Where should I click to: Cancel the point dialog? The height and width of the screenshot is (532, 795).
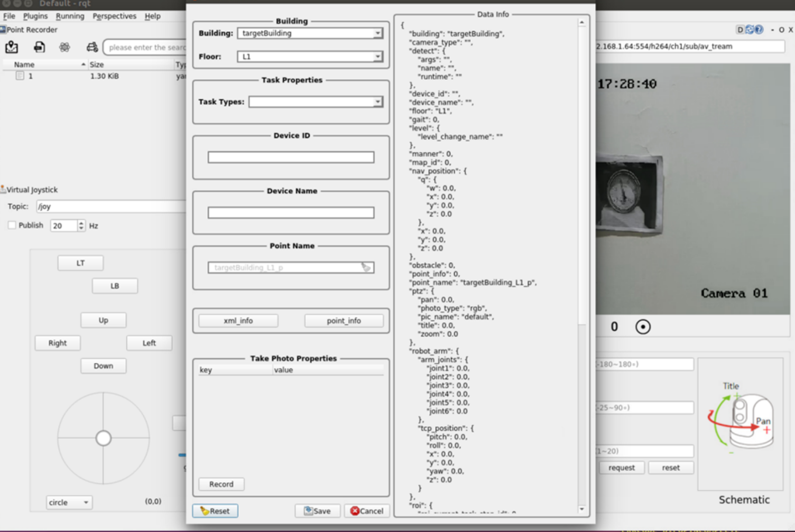[x=367, y=511]
